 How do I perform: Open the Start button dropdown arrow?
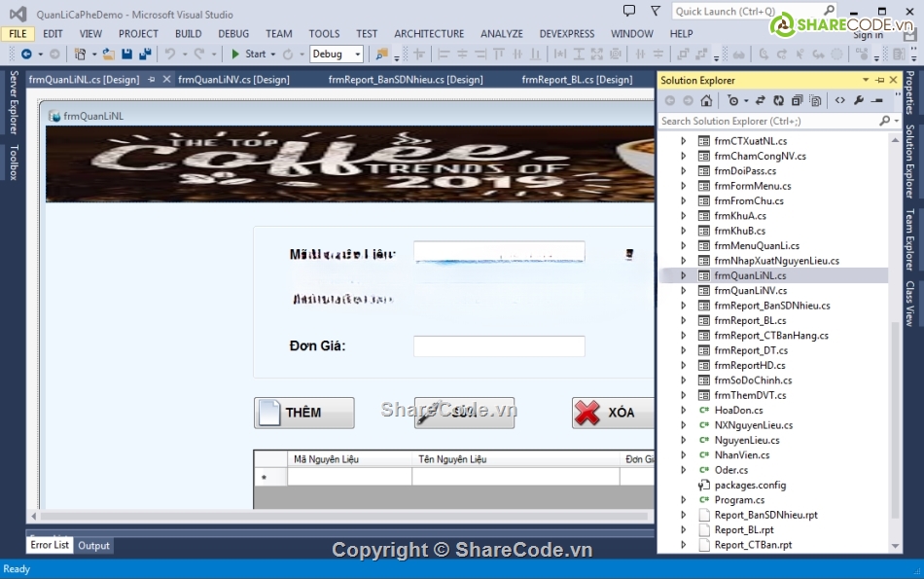click(x=273, y=54)
